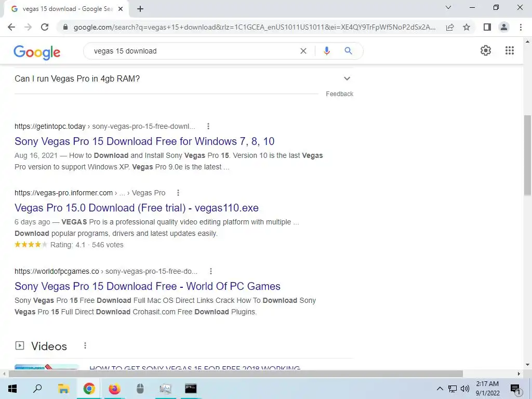Open Windows taskbar search

click(37, 389)
